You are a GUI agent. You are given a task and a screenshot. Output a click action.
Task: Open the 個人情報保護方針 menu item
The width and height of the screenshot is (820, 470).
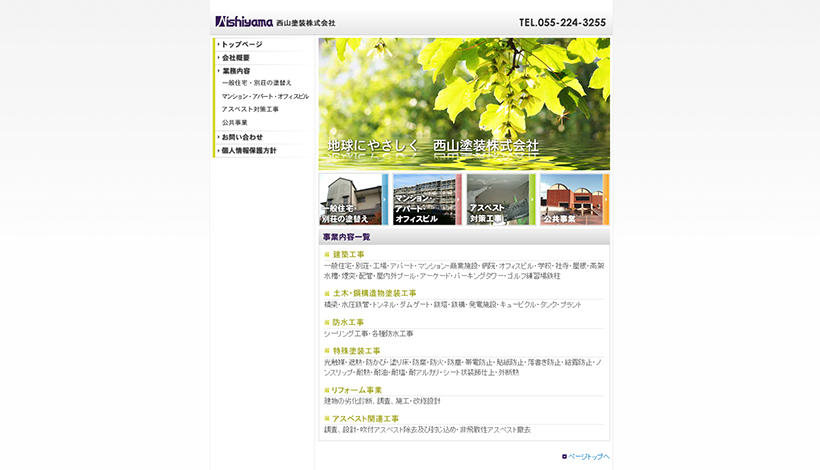(x=248, y=151)
